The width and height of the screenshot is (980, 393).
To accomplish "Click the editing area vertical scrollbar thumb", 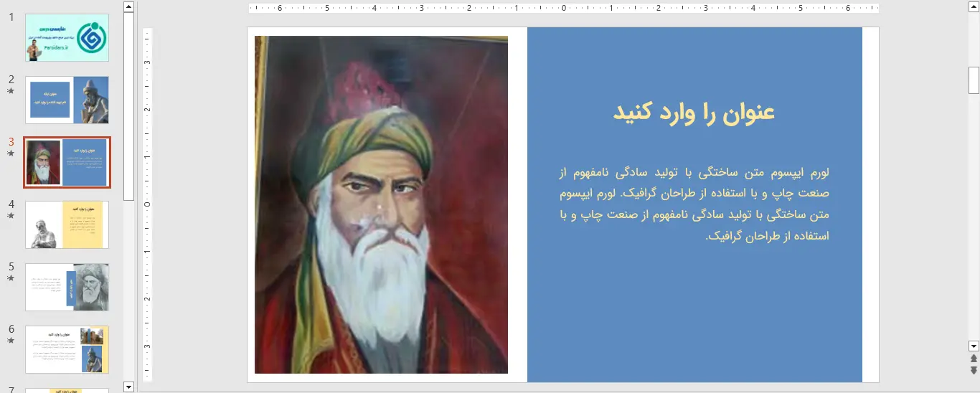I will 974,80.
